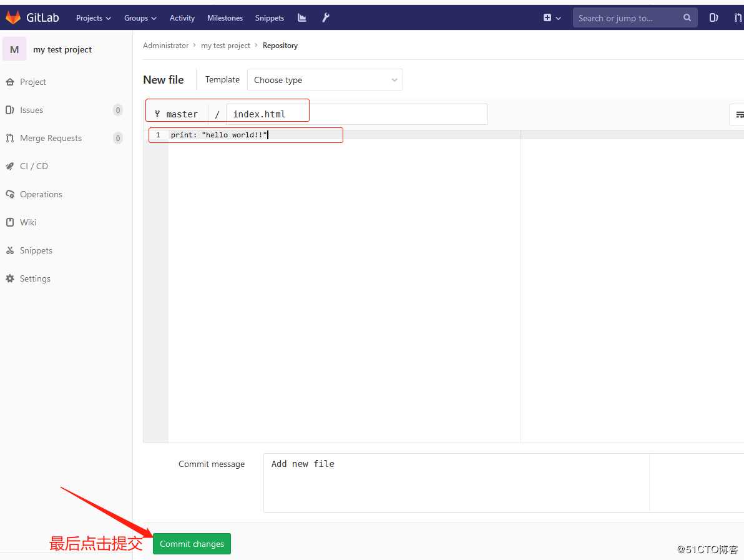This screenshot has width=744, height=560.
Task: Open the new item plus dropdown
Action: 552,18
